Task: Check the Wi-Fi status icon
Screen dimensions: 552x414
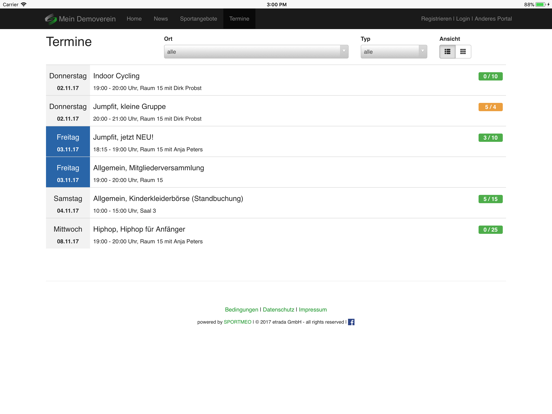Action: tap(24, 4)
